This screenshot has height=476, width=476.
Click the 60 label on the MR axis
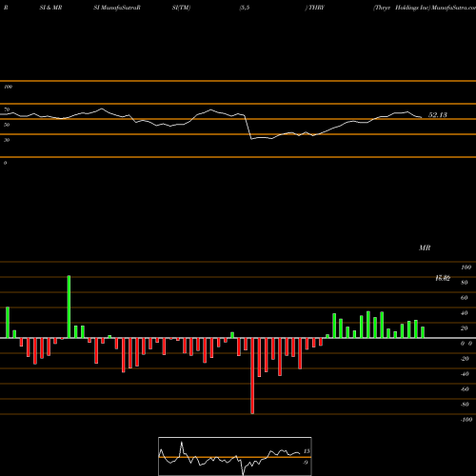pyautogui.click(x=465, y=298)
